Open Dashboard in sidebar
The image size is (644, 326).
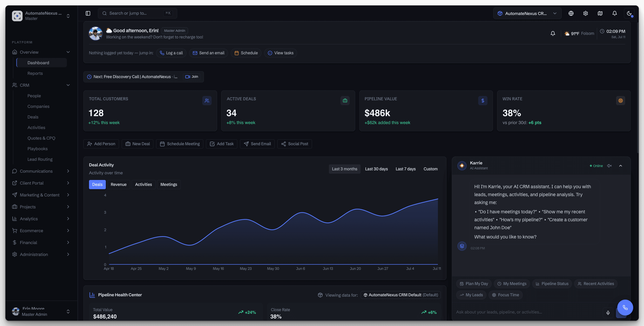[42, 63]
